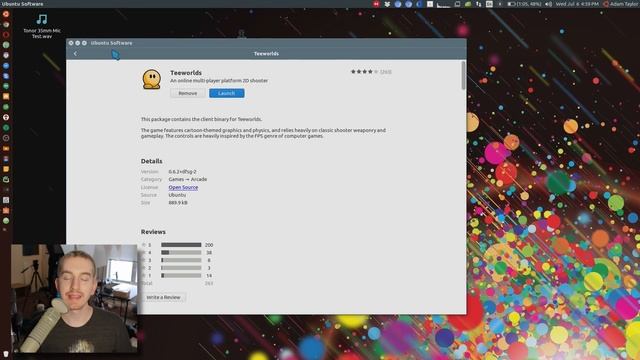640x360 pixels.
Task: Click the Details section heading
Action: [x=151, y=161]
